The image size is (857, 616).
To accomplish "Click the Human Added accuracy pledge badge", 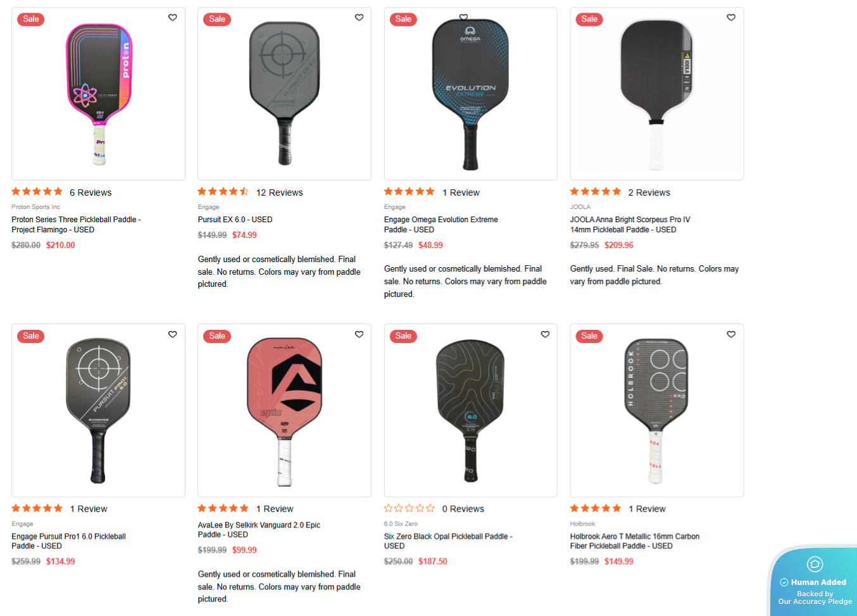I will click(815, 582).
